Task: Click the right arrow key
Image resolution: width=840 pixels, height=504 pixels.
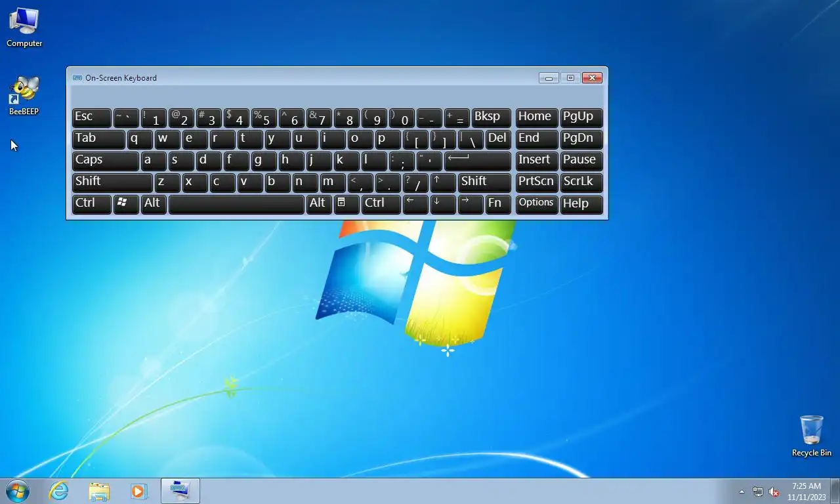Action: [x=471, y=203]
